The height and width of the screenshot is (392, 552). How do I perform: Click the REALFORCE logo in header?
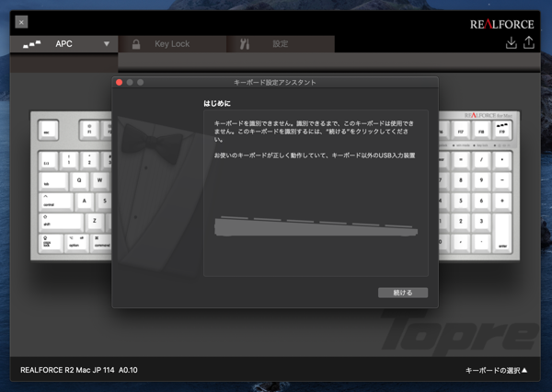[x=502, y=24]
